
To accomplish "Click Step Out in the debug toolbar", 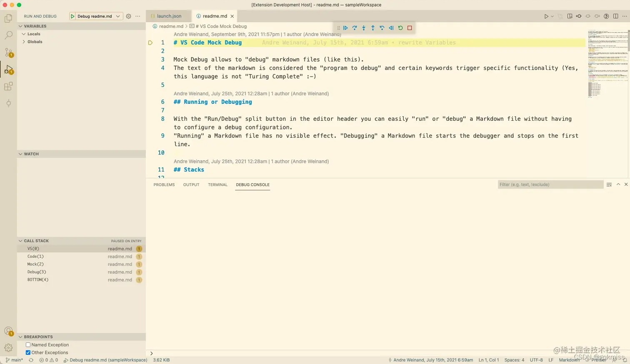I will pos(373,28).
